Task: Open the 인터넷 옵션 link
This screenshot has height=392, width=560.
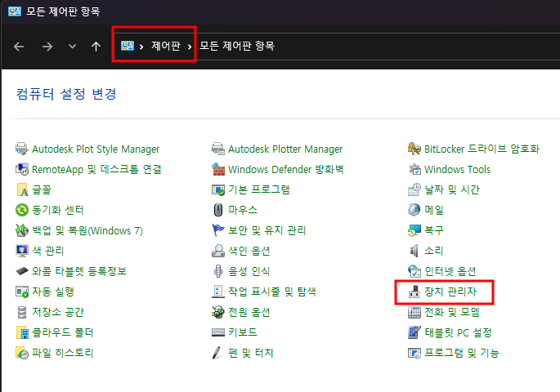Action: point(450,271)
